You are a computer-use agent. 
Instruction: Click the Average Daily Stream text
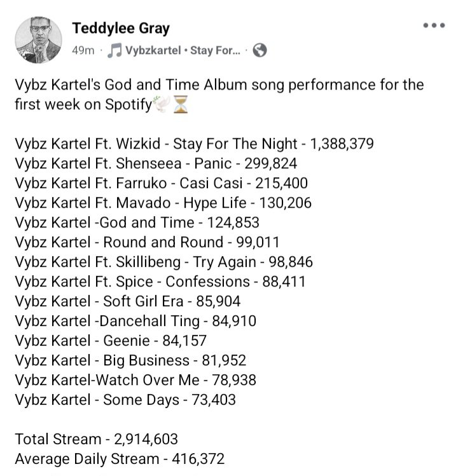[120, 459]
